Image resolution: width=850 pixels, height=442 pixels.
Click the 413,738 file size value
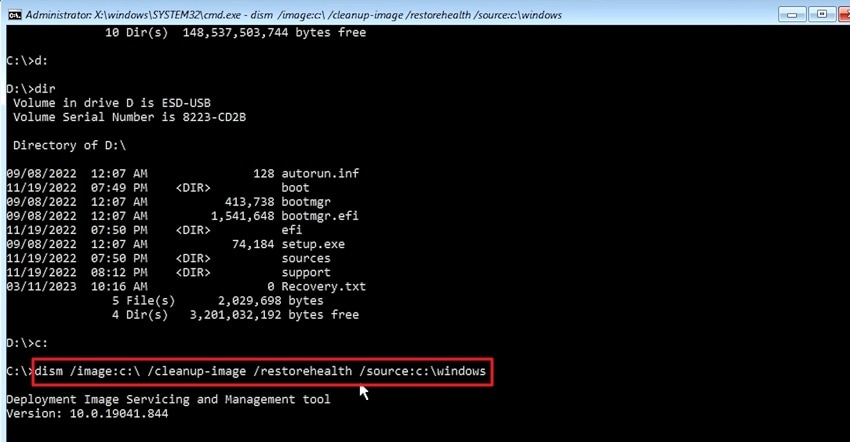pos(249,202)
